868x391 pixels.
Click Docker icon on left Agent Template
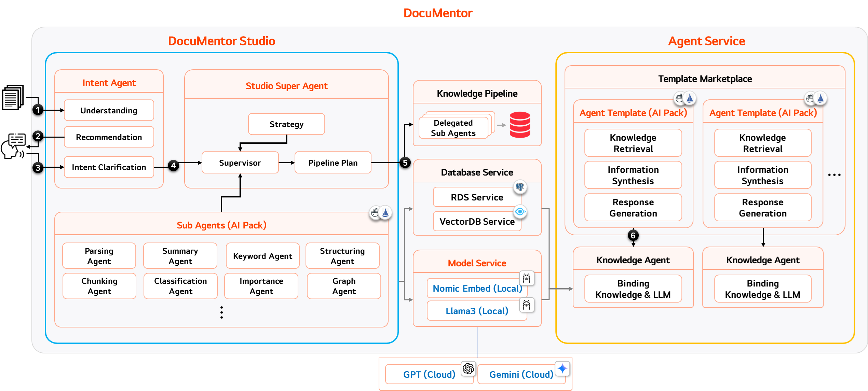pyautogui.click(x=679, y=98)
